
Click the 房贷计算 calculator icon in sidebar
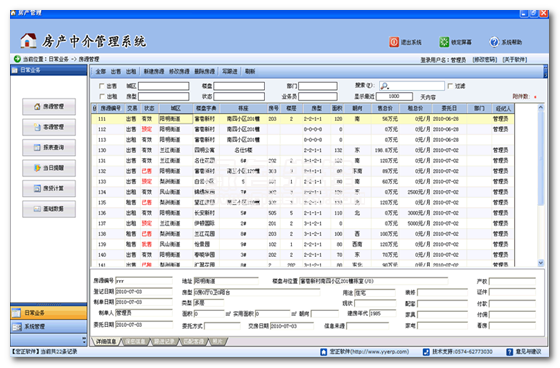(37, 188)
